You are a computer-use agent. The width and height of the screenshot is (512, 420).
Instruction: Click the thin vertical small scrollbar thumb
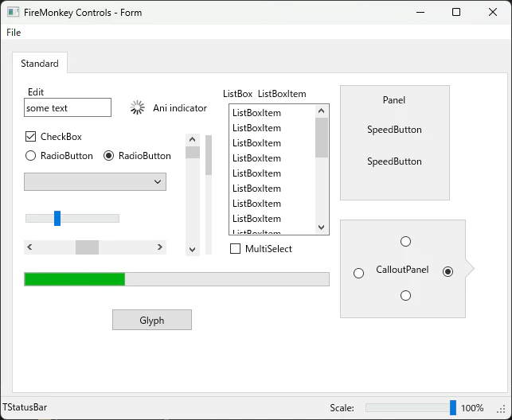coord(209,155)
